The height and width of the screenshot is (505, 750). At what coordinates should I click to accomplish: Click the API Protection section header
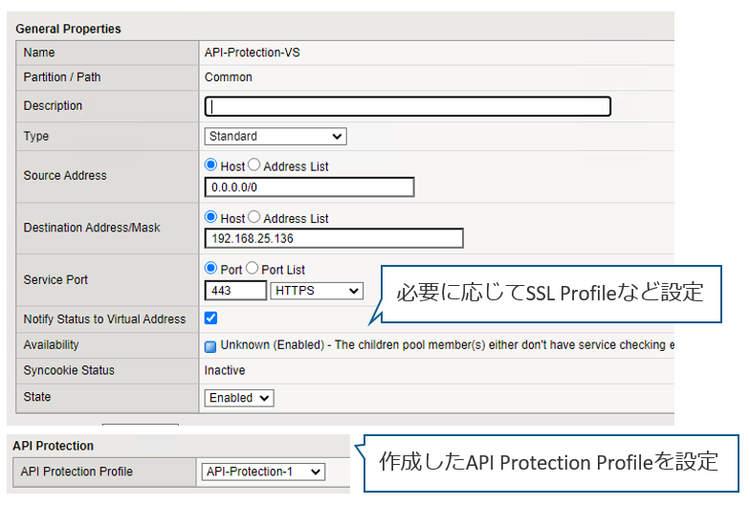point(55,446)
